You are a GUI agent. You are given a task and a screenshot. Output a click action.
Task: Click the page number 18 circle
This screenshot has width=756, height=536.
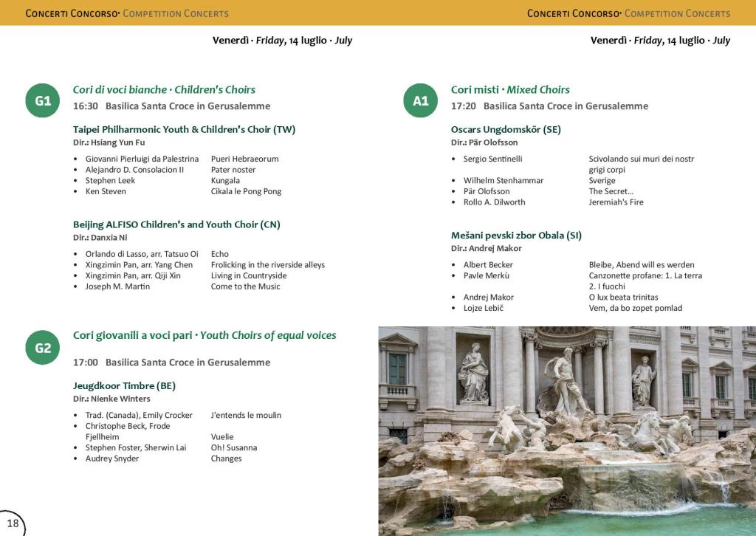(12, 523)
